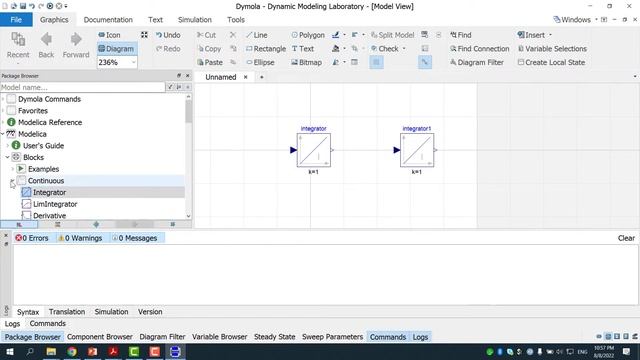Open the line color dropdown arrow
Screen dimensions: 640x360
click(x=344, y=35)
